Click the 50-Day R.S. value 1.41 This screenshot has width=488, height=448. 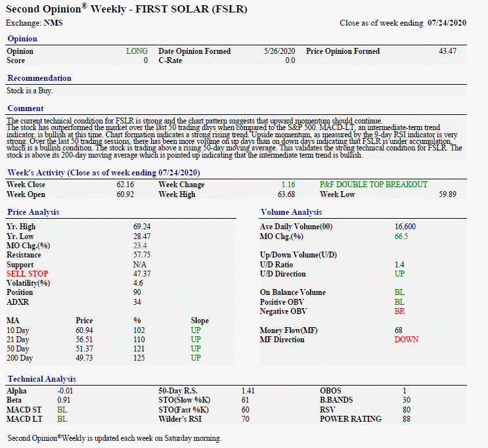point(248,391)
